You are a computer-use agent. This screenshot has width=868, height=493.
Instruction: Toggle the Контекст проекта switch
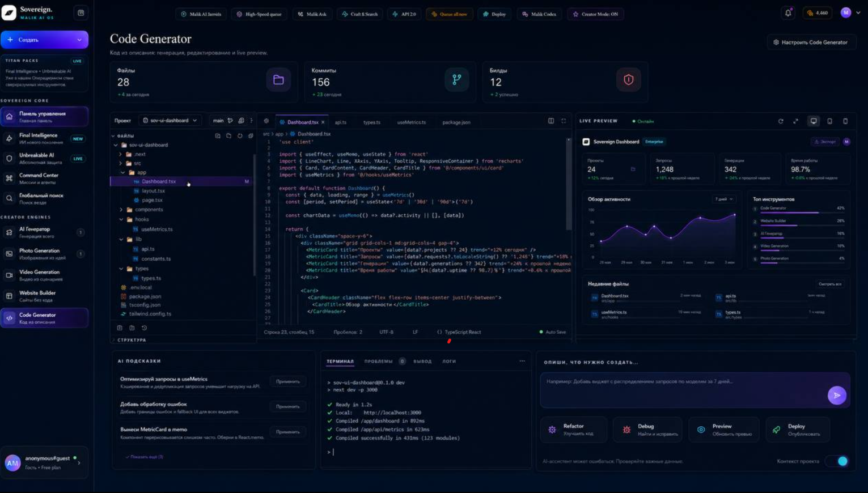coord(837,461)
